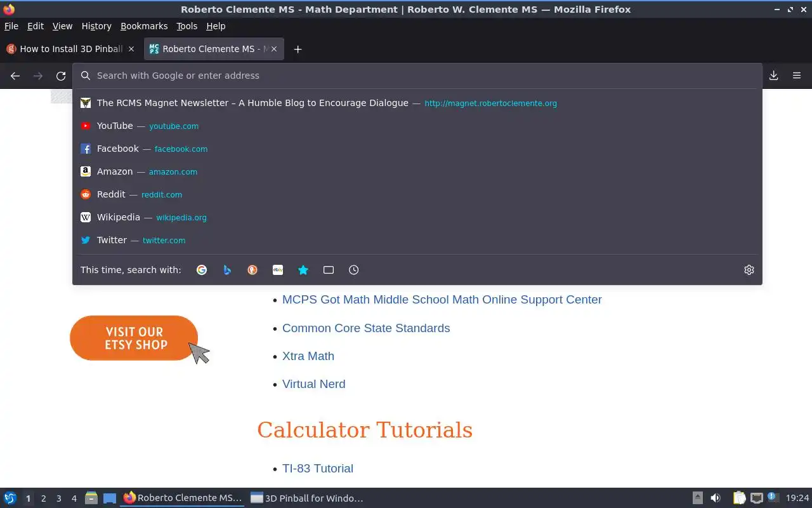The height and width of the screenshot is (508, 812).
Task: Open the notifications tray icon
Action: tap(772, 497)
